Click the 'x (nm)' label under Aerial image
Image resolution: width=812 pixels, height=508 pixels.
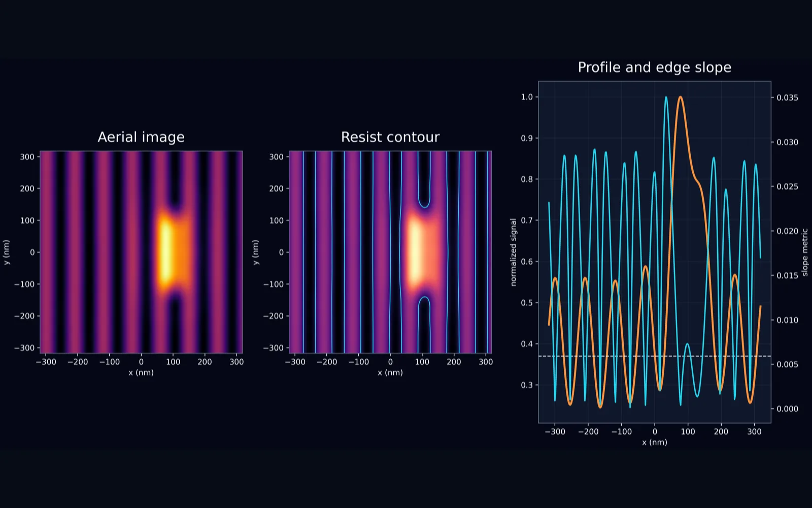click(x=141, y=372)
